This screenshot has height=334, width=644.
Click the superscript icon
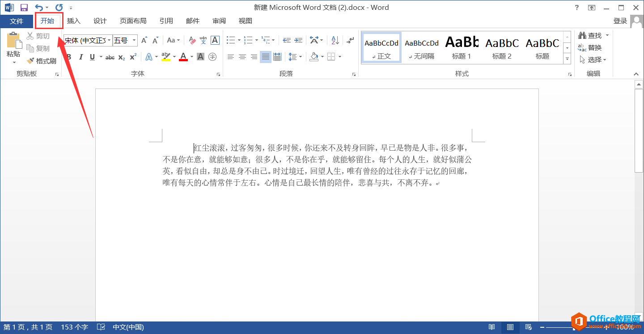coord(132,57)
